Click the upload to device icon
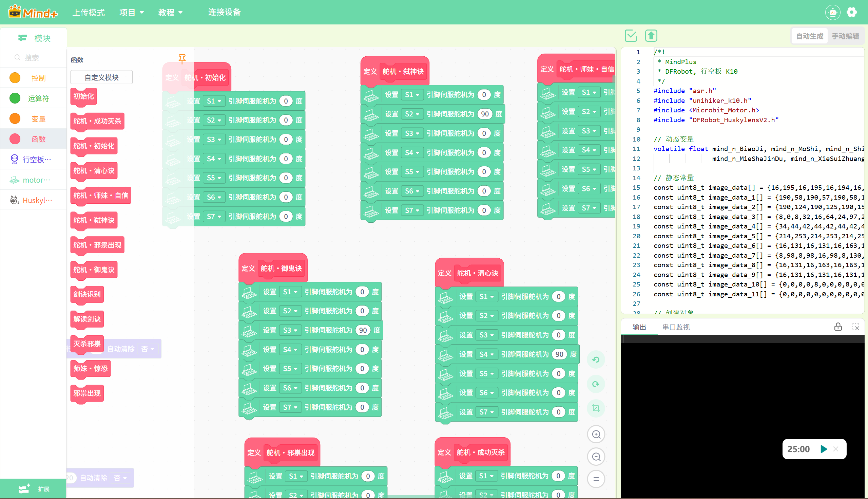 coord(651,36)
